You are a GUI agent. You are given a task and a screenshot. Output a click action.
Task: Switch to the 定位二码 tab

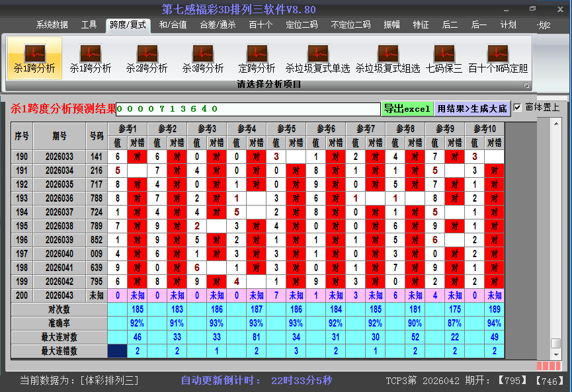tap(302, 25)
